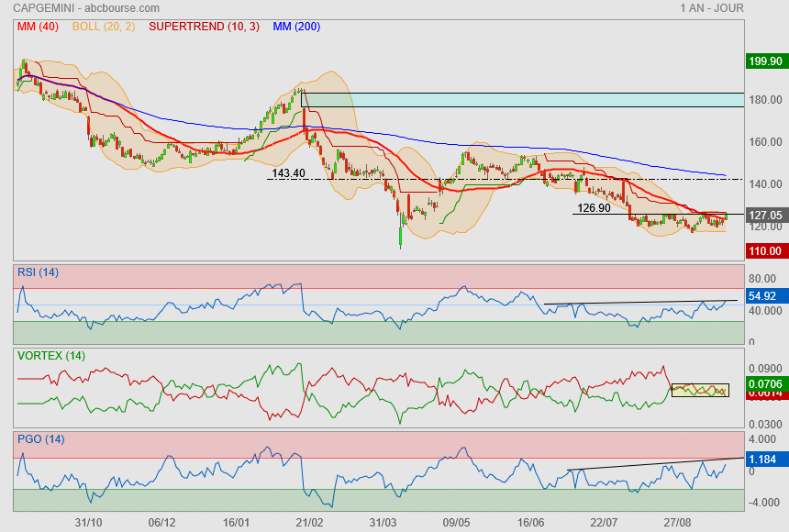Image resolution: width=789 pixels, height=532 pixels.
Task: Click the green 0.0706 Vortex value tag
Action: point(765,383)
